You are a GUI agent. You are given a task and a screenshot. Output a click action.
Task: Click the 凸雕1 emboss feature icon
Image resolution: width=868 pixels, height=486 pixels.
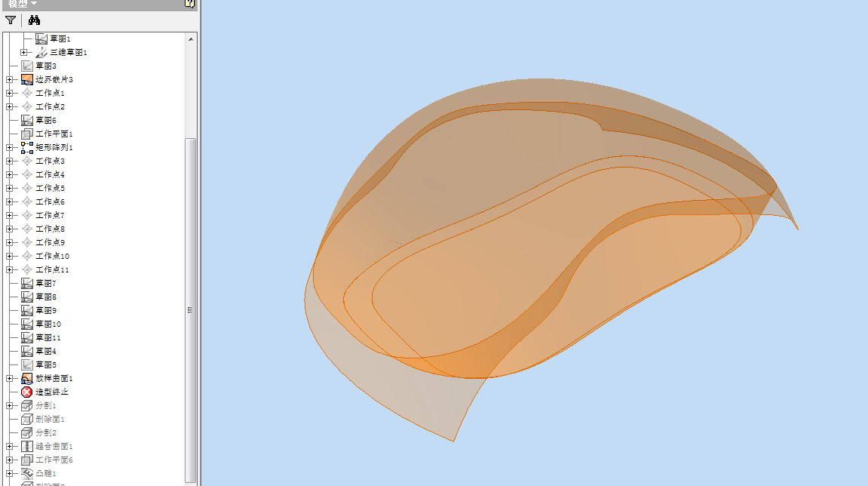pos(27,473)
